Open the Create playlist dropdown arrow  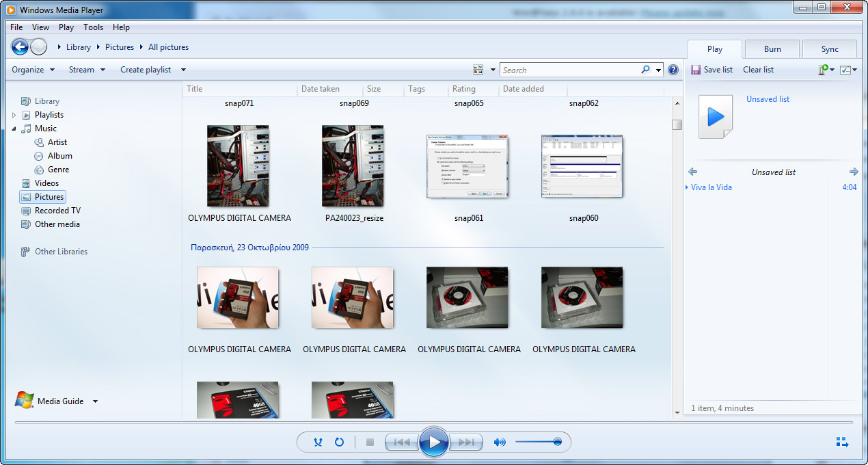coord(183,70)
